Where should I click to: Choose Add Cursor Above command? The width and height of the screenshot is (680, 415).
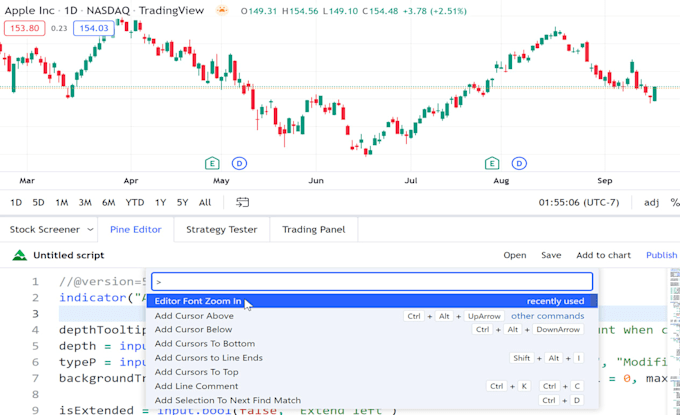pos(372,316)
